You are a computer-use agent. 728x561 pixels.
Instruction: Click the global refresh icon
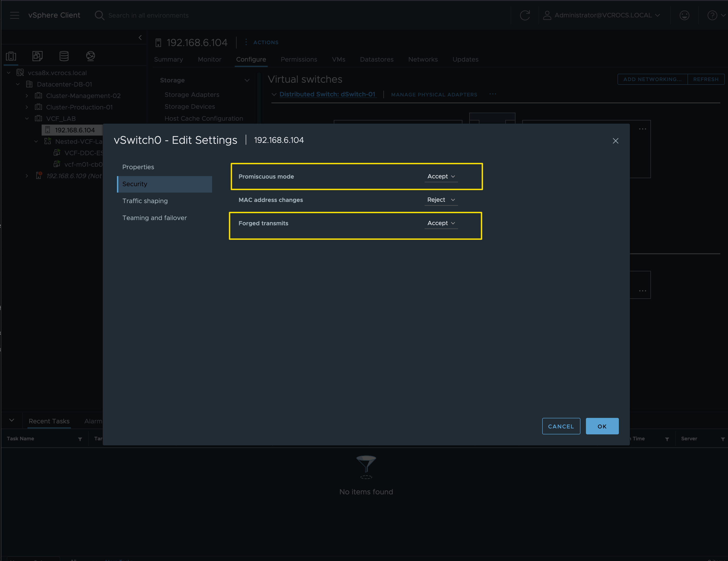pyautogui.click(x=525, y=15)
